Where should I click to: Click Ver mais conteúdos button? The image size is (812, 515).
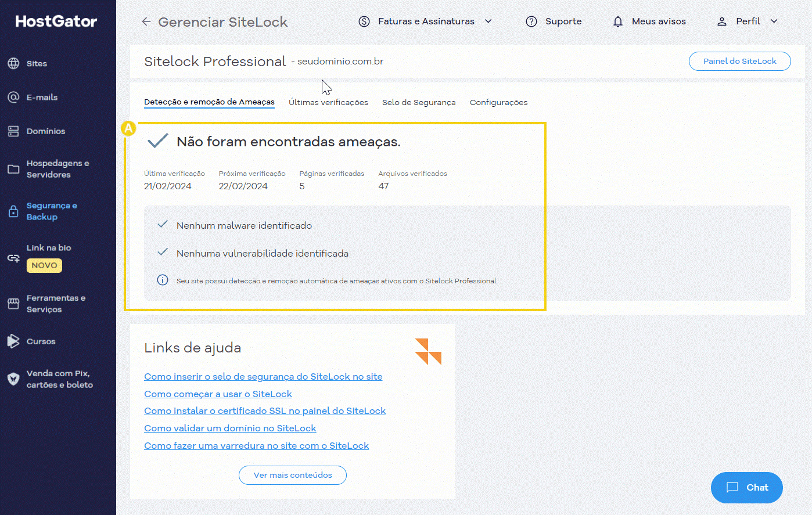coord(293,475)
